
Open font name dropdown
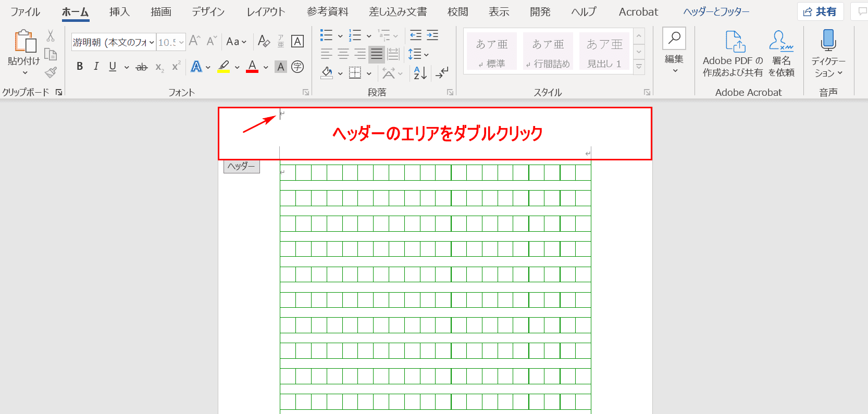coord(152,42)
